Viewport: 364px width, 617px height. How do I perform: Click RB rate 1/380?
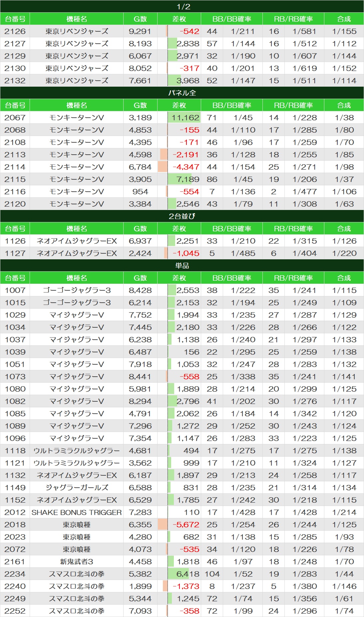click(x=304, y=586)
